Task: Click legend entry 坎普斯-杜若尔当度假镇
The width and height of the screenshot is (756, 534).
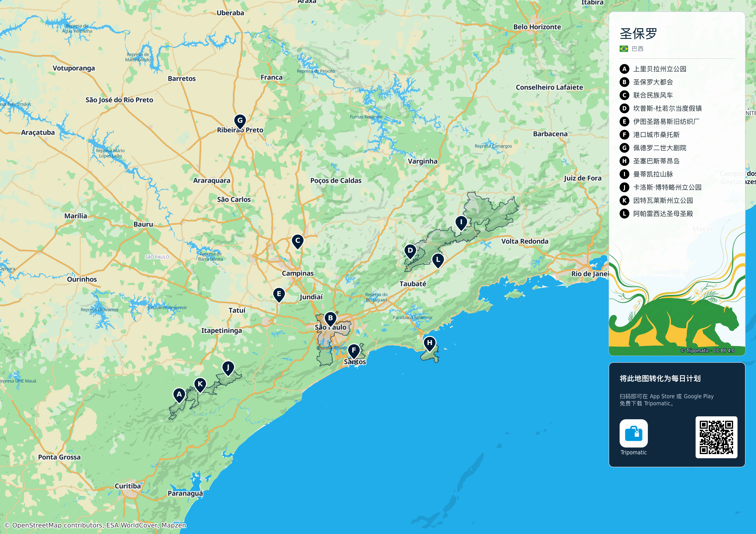Action: 667,108
